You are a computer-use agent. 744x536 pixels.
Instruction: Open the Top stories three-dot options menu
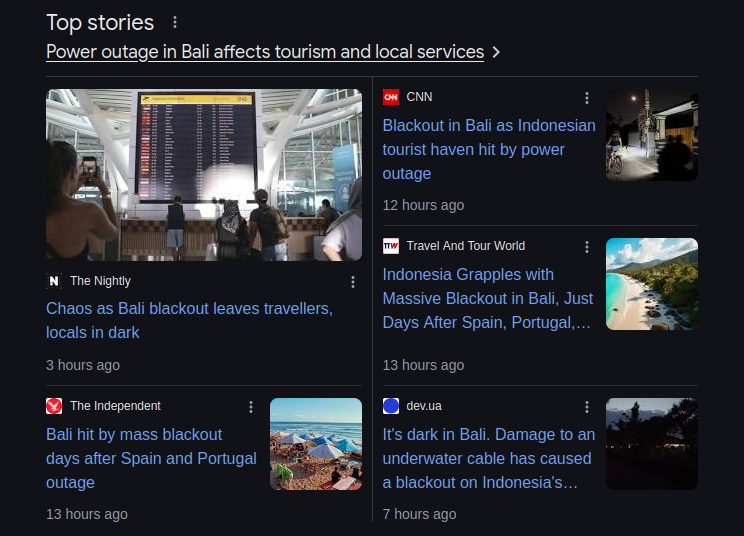[175, 22]
